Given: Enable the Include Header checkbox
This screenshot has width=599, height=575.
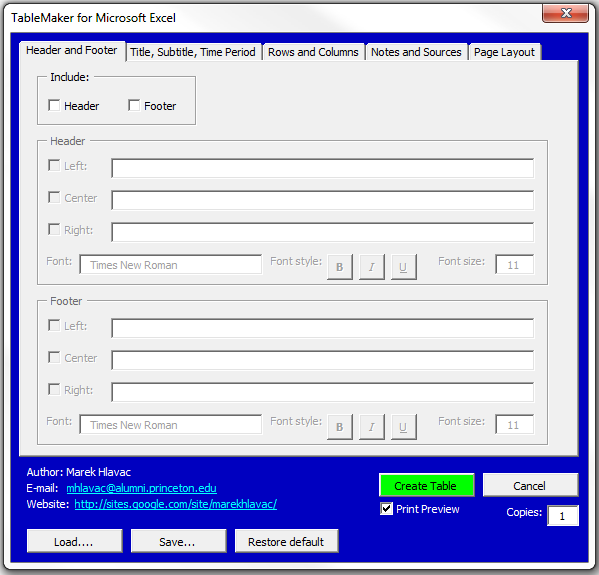Looking at the screenshot, I should coord(54,105).
